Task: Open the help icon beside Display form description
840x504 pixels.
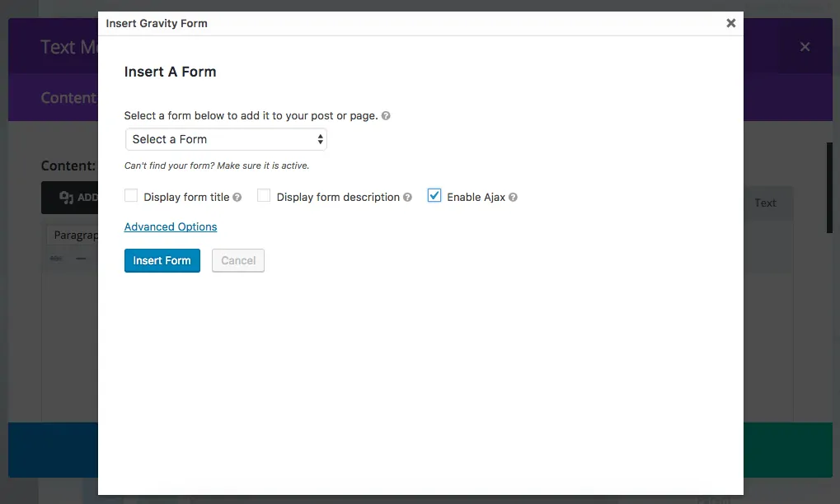Action: click(407, 198)
